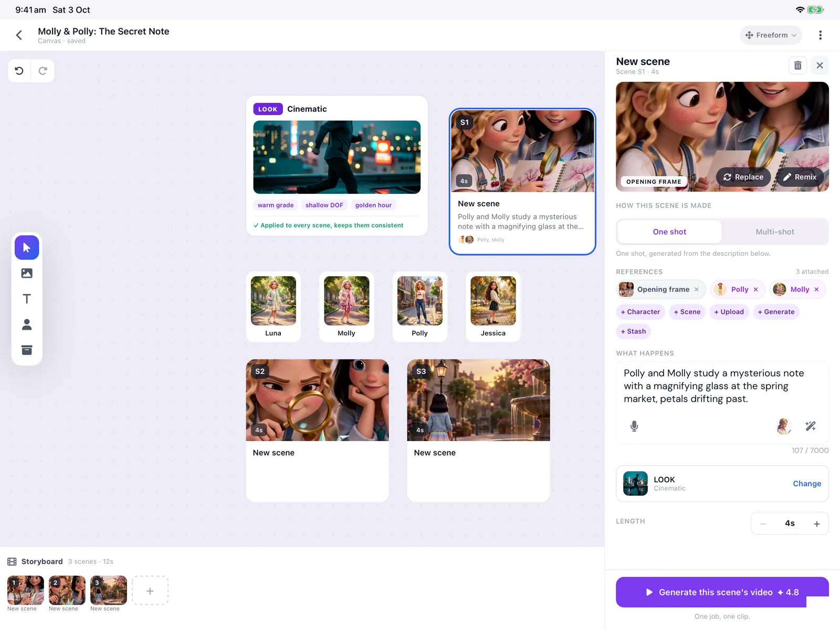Screen dimensions: 840x630
Task: Add a Character reference
Action: pos(640,312)
